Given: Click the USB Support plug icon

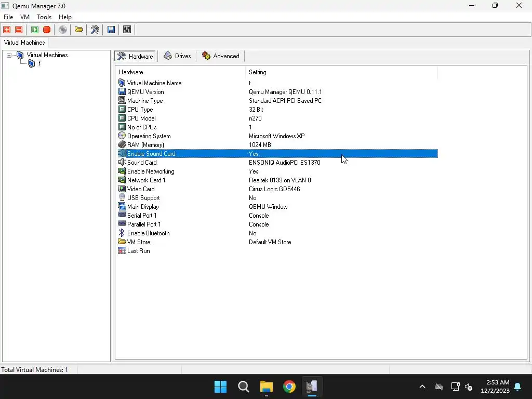Looking at the screenshot, I should (122, 197).
